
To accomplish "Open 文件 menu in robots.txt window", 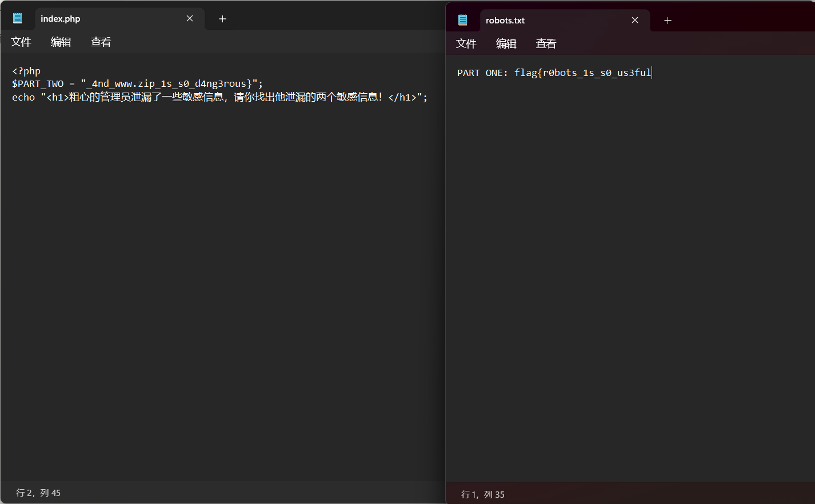I will [x=466, y=43].
